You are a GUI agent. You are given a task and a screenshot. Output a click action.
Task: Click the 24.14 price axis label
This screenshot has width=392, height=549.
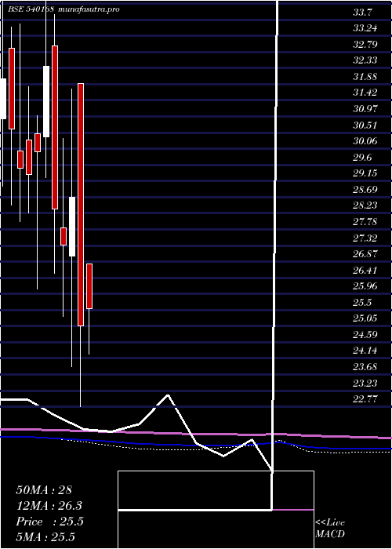[x=365, y=351]
